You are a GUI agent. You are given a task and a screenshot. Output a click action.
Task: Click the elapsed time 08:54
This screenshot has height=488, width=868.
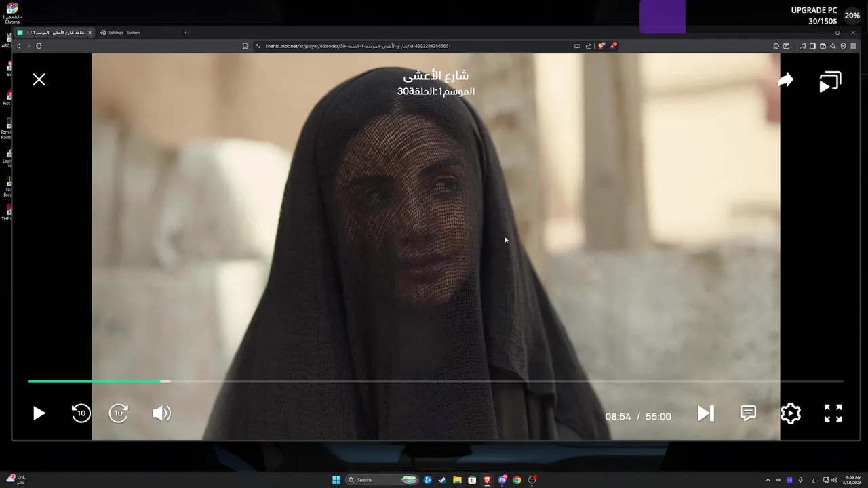pyautogui.click(x=618, y=417)
